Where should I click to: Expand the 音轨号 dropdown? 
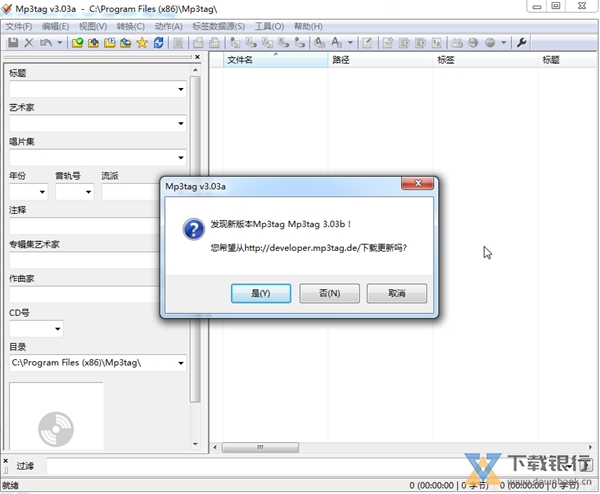coord(88,192)
